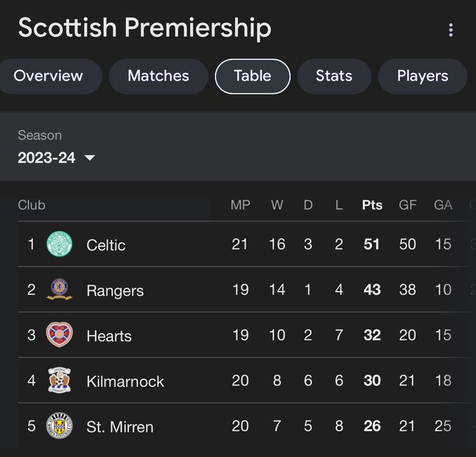Select the Table tab
Viewport: 476px width, 457px height.
pos(253,76)
